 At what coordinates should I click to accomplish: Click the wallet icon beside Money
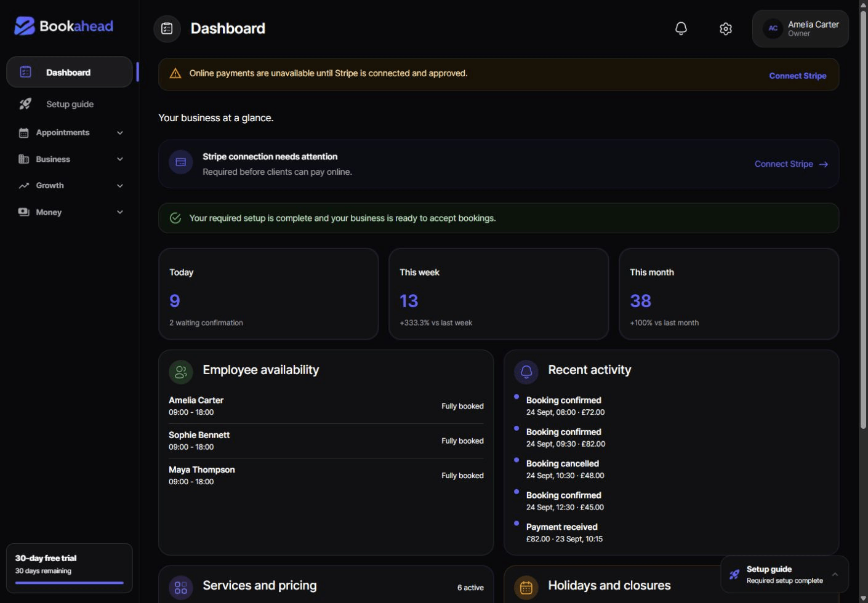[x=23, y=212]
